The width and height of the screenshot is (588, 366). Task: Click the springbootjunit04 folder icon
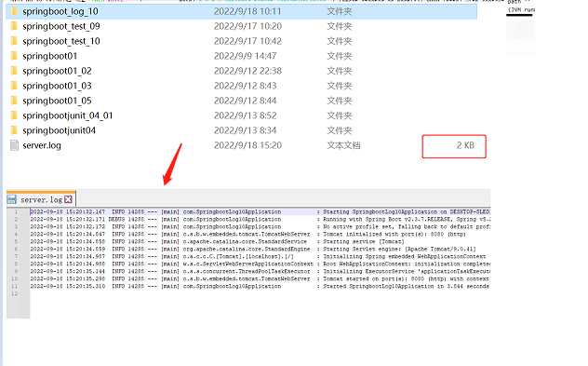point(14,130)
